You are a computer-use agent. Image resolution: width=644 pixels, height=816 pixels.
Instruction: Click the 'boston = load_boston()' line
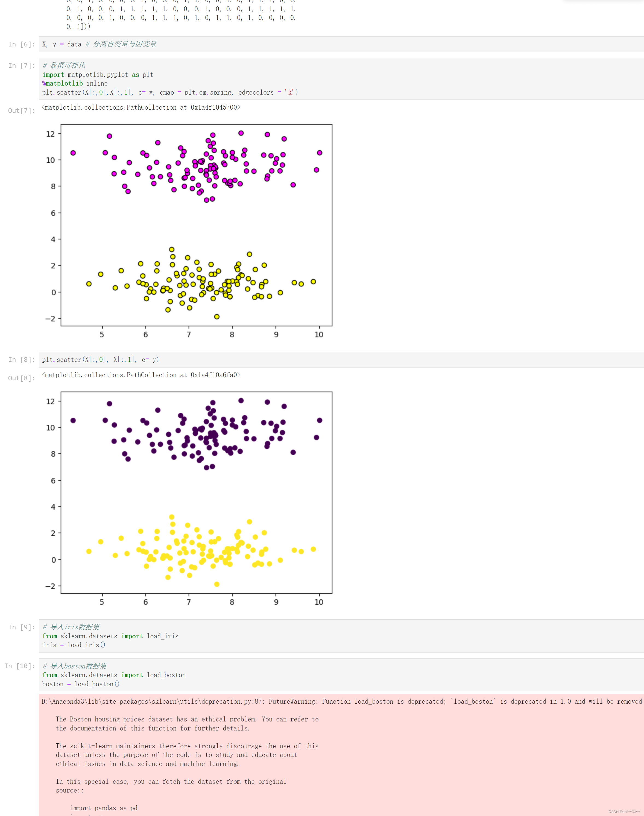point(81,684)
